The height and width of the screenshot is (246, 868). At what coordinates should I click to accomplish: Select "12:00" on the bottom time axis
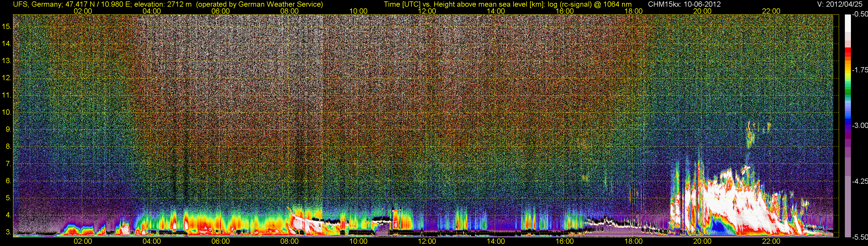pos(427,241)
